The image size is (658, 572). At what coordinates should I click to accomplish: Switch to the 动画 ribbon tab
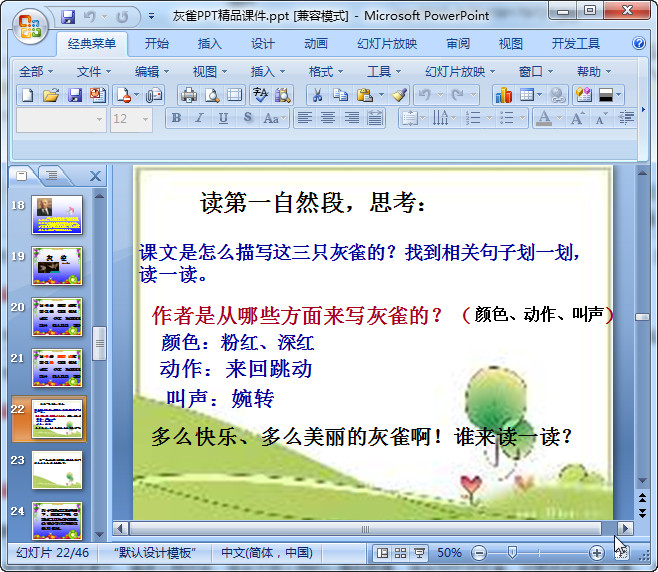point(316,44)
